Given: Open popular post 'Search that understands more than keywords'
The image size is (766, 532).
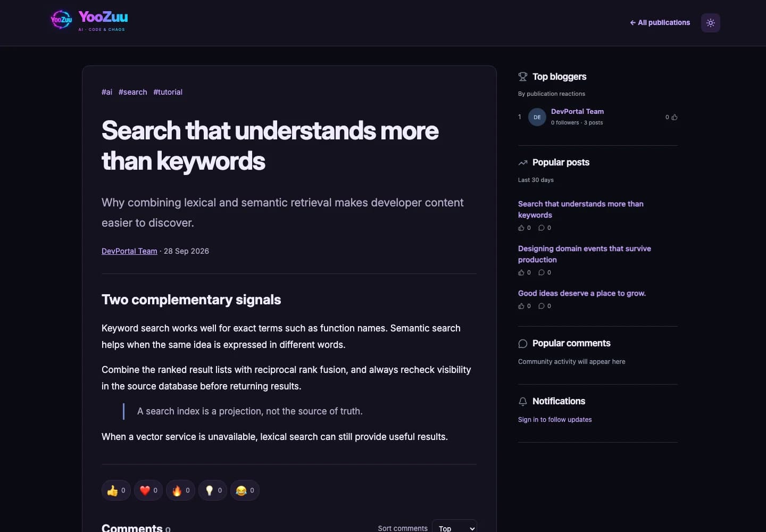Looking at the screenshot, I should [x=581, y=209].
